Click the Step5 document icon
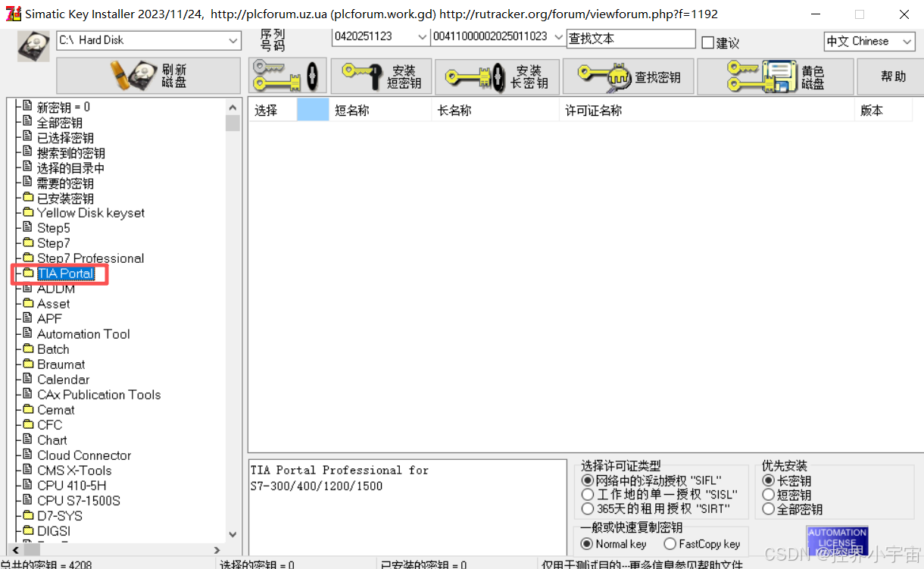Image resolution: width=924 pixels, height=569 pixels. [x=28, y=227]
